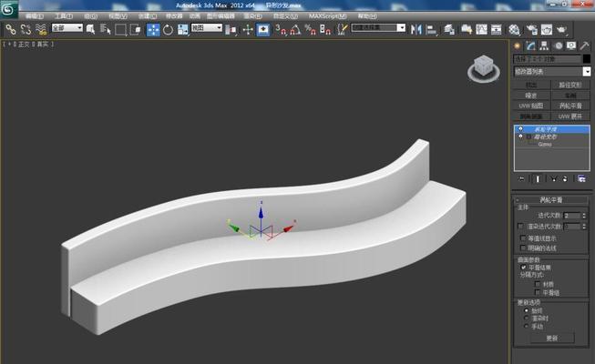Viewport: 595px width, 364px height.
Task: Open the named selection sets dropdown
Action: (379, 28)
